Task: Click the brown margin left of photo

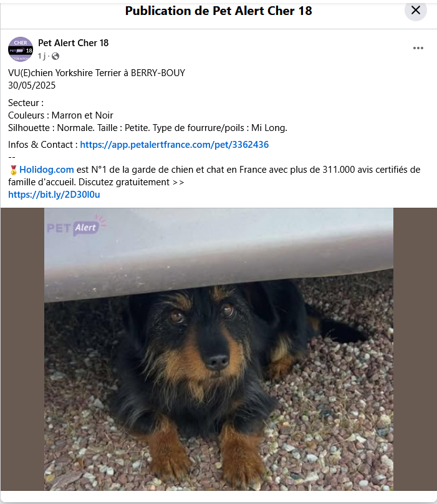Action: click(22, 349)
